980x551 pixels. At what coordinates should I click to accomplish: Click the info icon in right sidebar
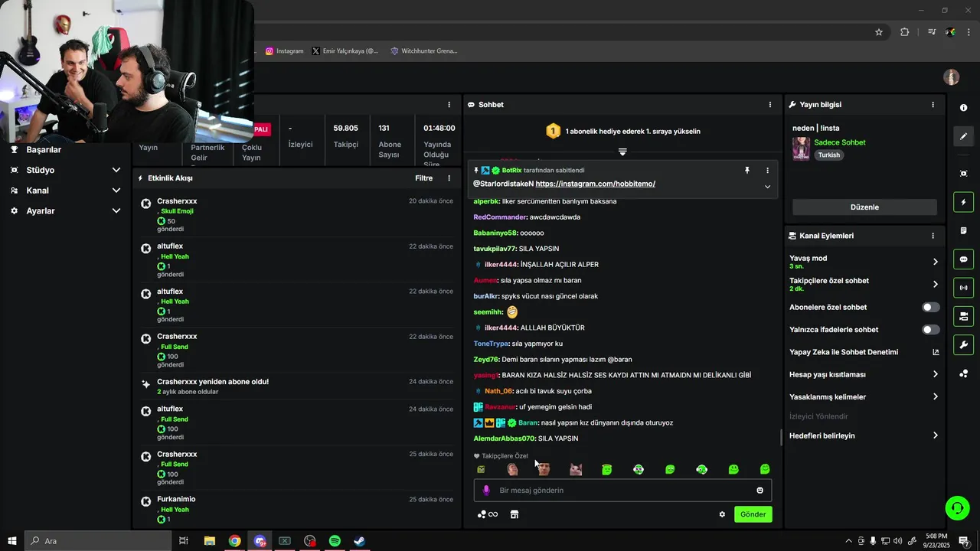963,108
